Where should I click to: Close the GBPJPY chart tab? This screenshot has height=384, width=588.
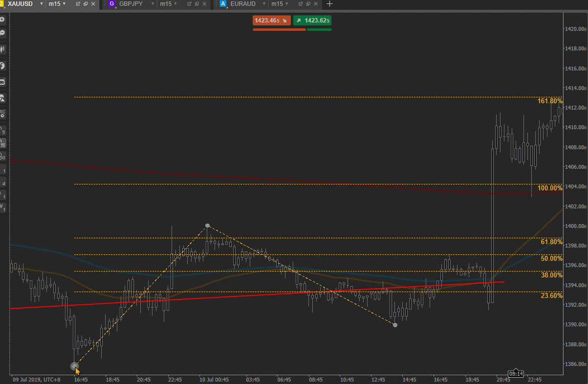click(x=205, y=4)
